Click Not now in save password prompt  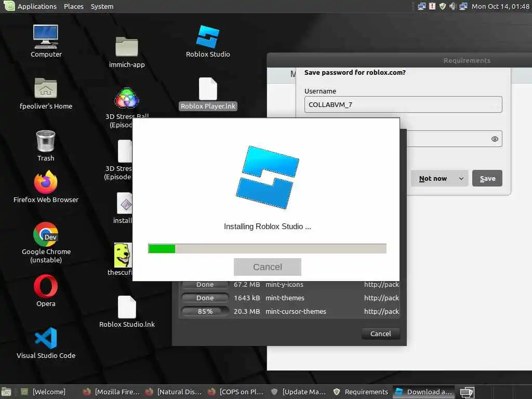pos(433,179)
